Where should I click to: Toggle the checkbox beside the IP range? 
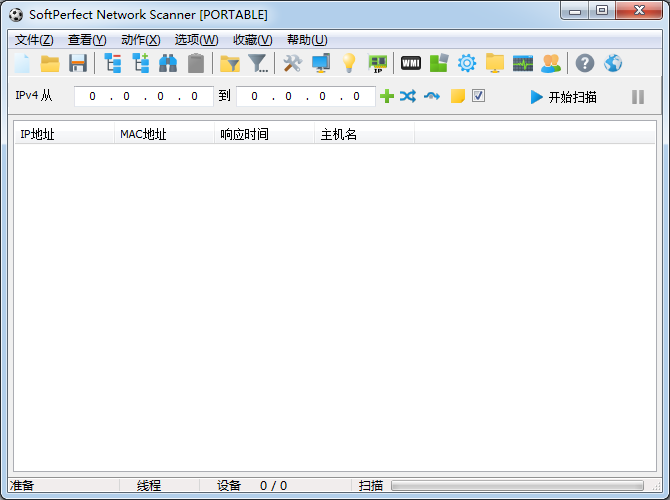(478, 96)
